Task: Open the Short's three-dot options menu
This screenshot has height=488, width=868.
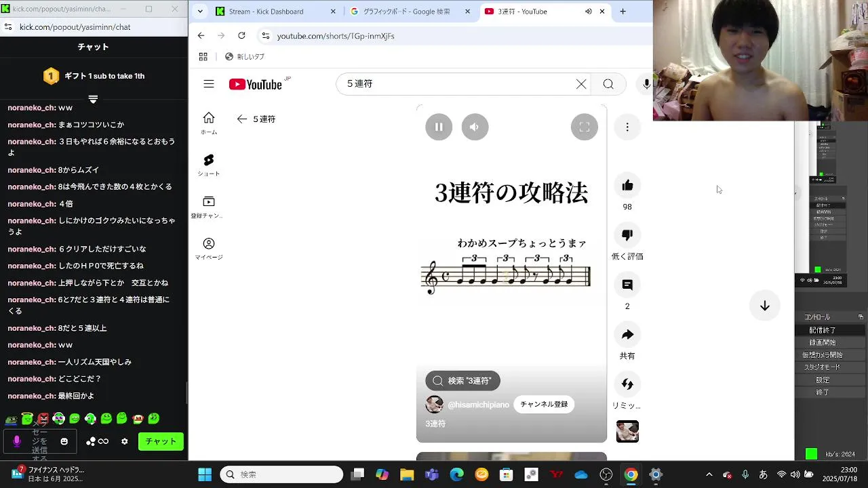Action: click(627, 127)
